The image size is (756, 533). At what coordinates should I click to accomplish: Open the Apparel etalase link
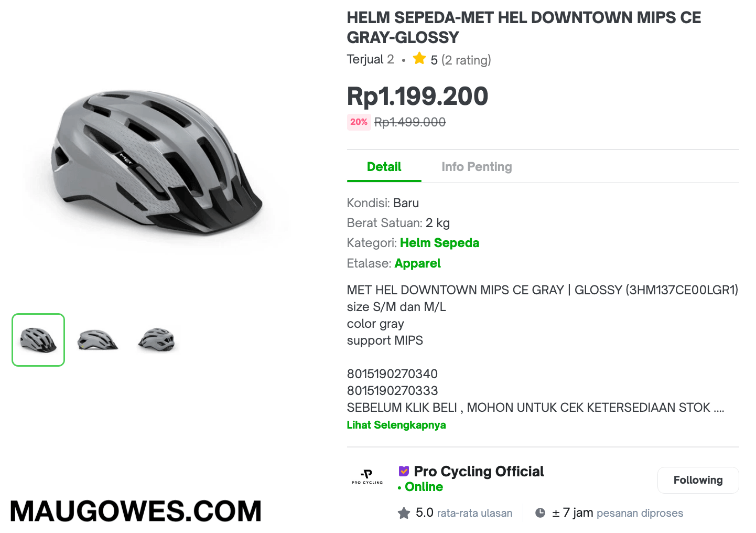(417, 263)
